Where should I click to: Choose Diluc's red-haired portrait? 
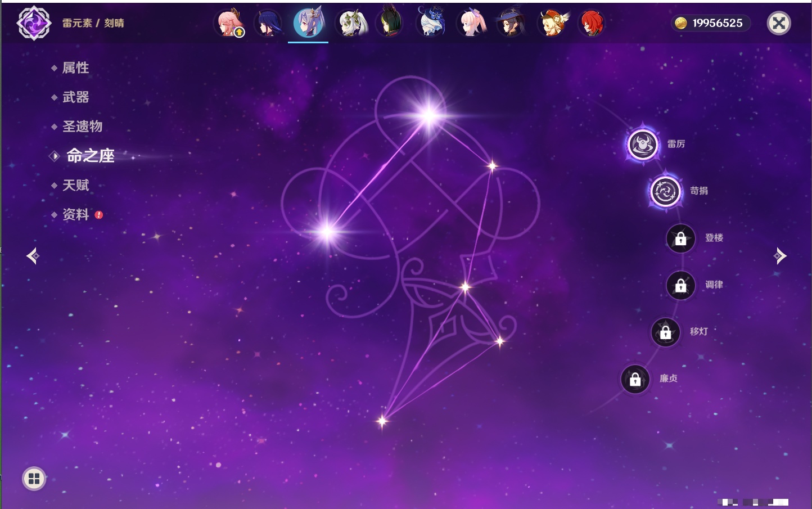click(592, 23)
